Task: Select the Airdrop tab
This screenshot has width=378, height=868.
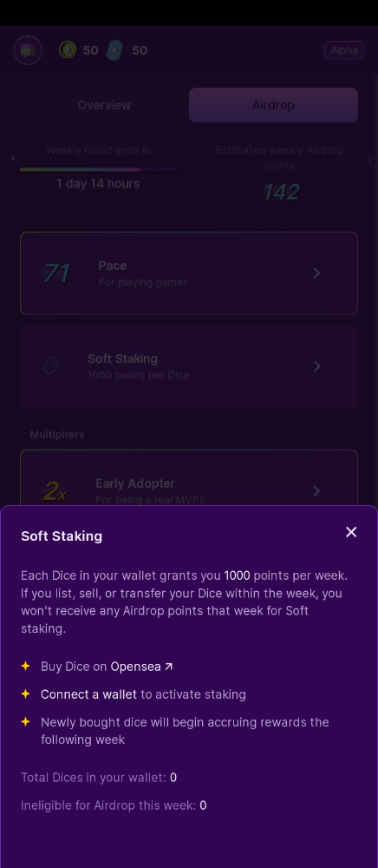Action: (274, 105)
